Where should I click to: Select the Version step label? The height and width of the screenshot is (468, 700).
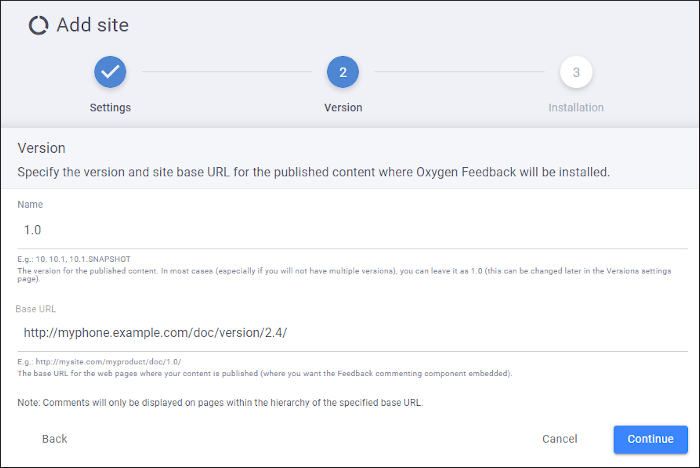[x=343, y=107]
